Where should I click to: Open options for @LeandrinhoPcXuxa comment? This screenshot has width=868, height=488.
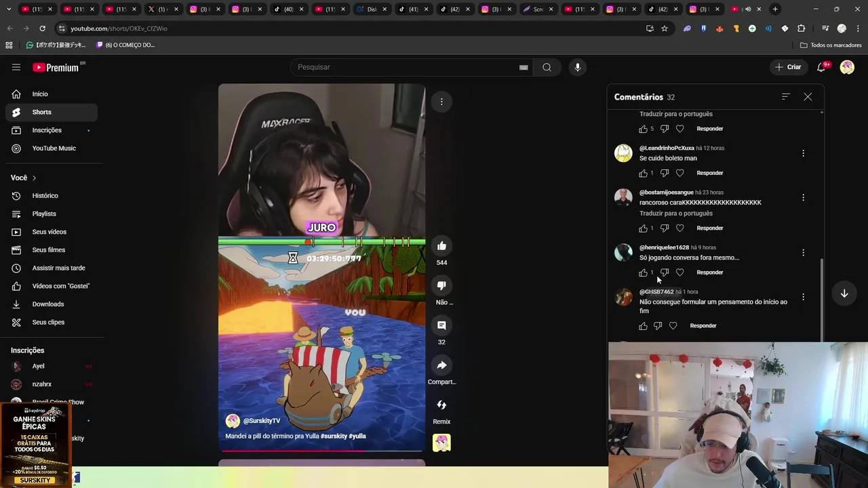803,153
